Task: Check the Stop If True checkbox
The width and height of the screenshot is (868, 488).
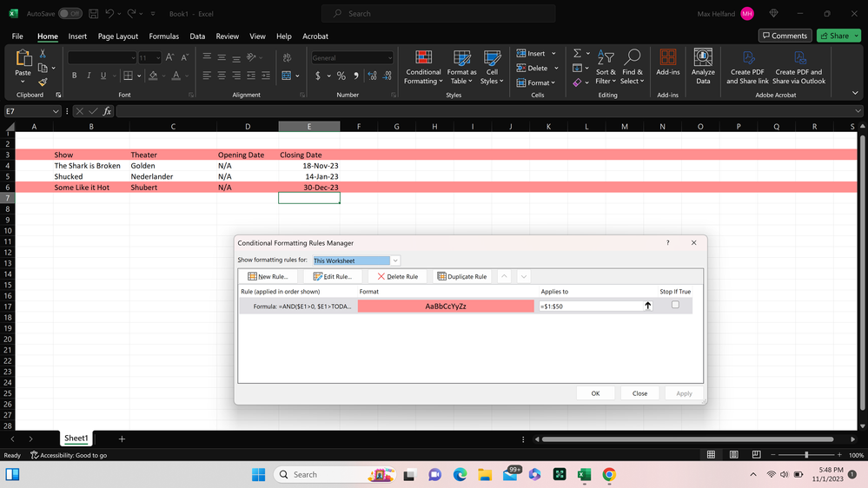Action: click(675, 305)
